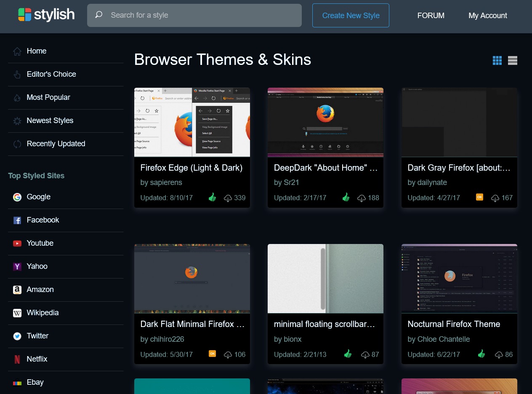532x394 pixels.
Task: Open minimal floating scrollbar preview thumbnail
Action: click(325, 279)
